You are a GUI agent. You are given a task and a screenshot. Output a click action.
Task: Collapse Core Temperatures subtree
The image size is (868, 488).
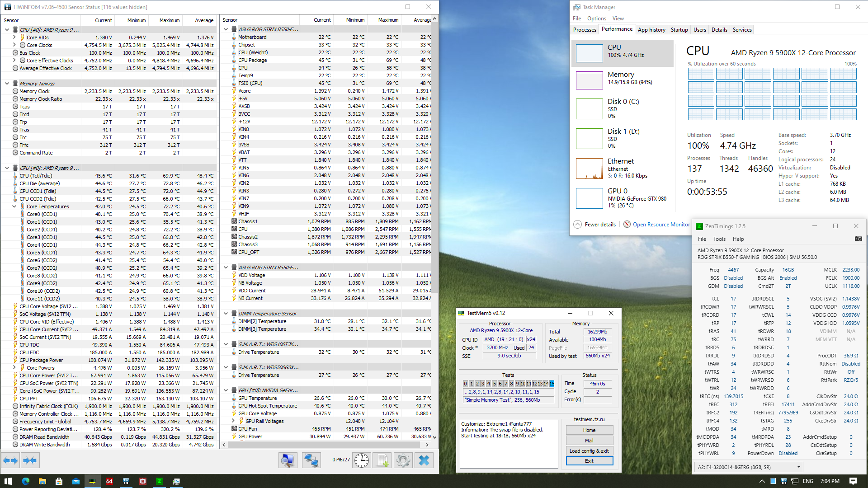14,206
